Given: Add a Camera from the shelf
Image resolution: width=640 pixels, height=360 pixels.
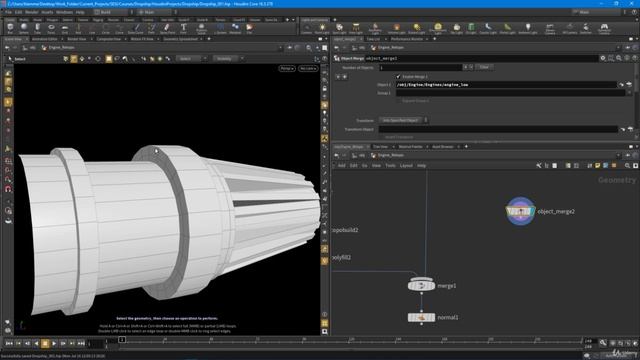Looking at the screenshot, I should pos(307,28).
